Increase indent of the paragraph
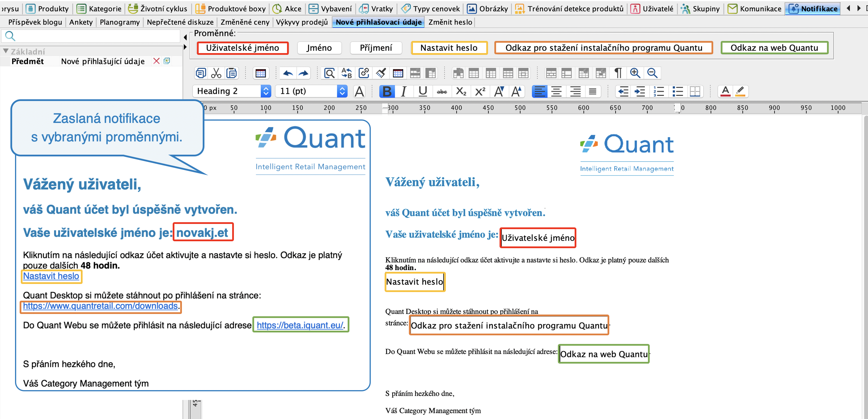Viewport: 868px width, 419px height. pyautogui.click(x=640, y=91)
